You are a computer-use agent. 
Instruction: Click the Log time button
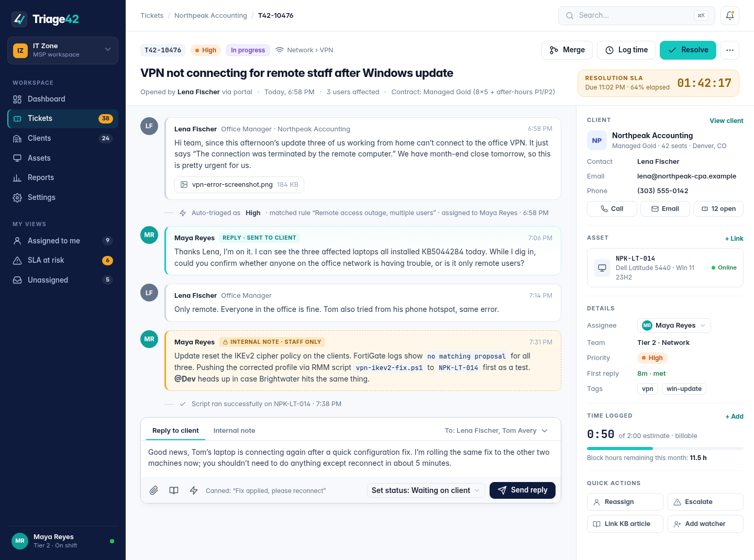[626, 50]
